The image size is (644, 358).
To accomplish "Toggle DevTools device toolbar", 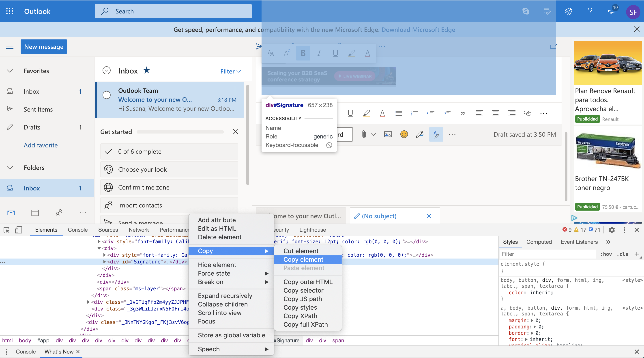I will [19, 230].
